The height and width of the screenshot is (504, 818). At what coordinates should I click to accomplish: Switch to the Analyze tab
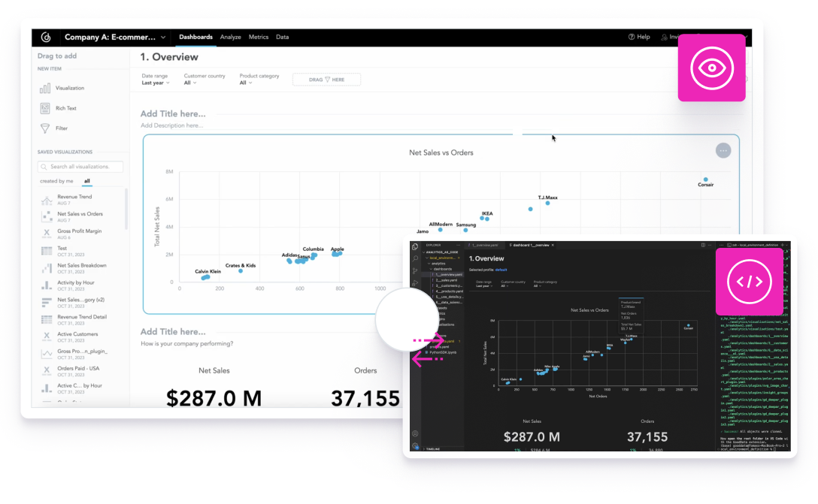click(x=230, y=37)
